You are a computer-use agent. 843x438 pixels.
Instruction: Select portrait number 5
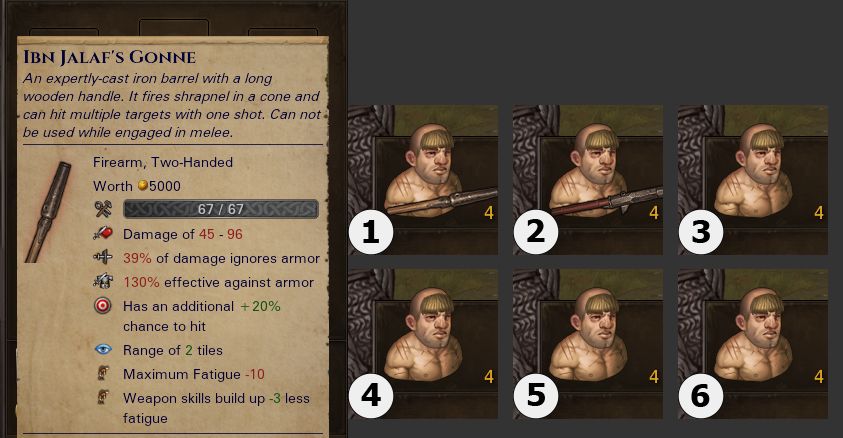[x=588, y=344]
